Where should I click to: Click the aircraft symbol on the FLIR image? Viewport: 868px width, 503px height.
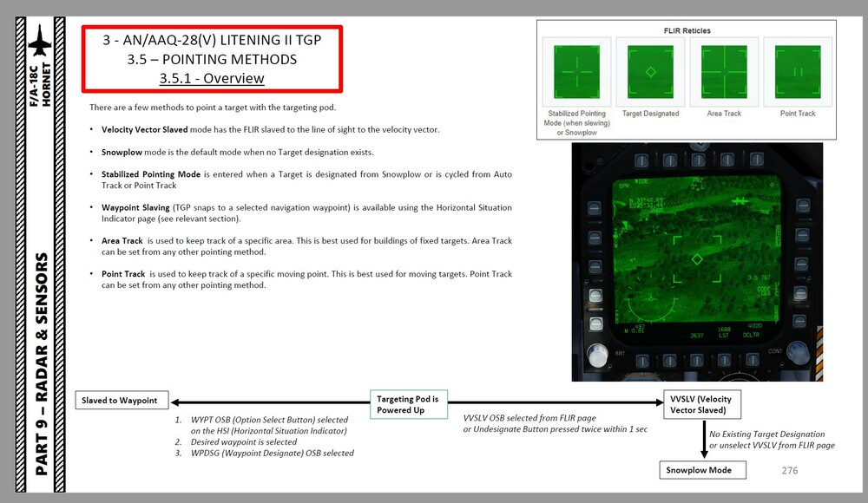click(739, 201)
